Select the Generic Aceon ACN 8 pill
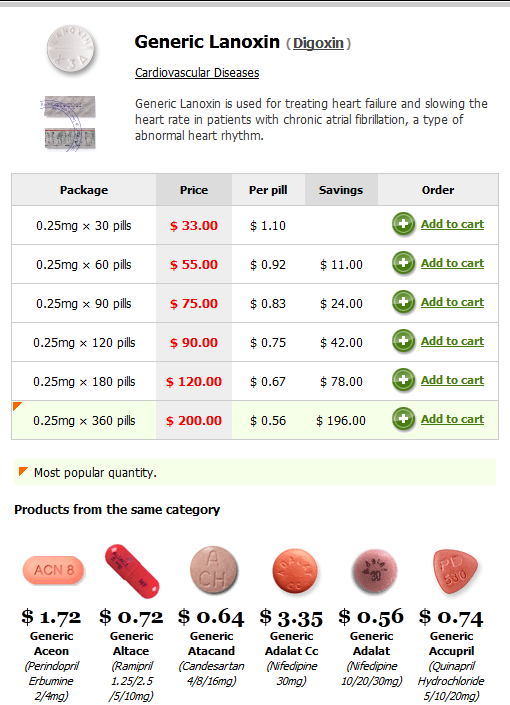 pyautogui.click(x=54, y=571)
